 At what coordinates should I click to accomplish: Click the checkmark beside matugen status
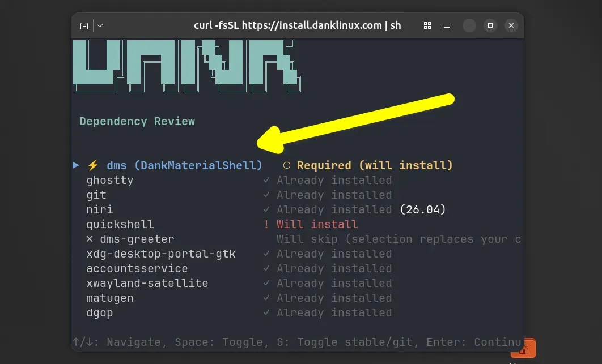pos(266,298)
